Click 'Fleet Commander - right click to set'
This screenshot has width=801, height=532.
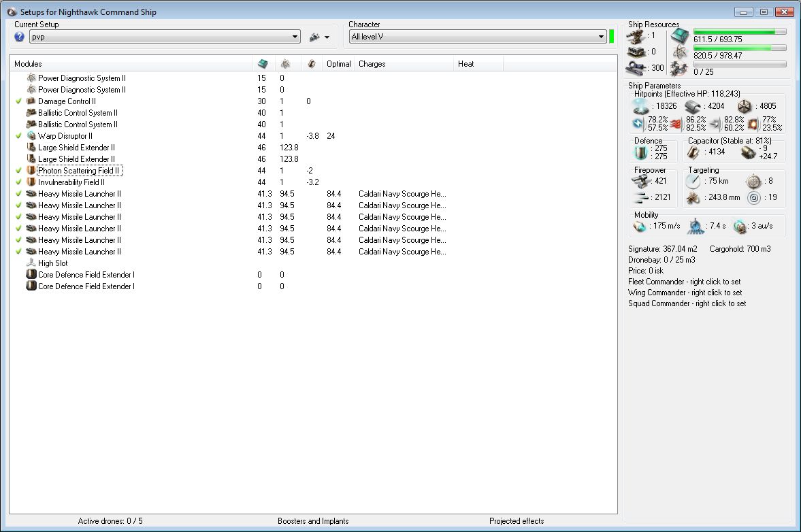click(x=684, y=282)
